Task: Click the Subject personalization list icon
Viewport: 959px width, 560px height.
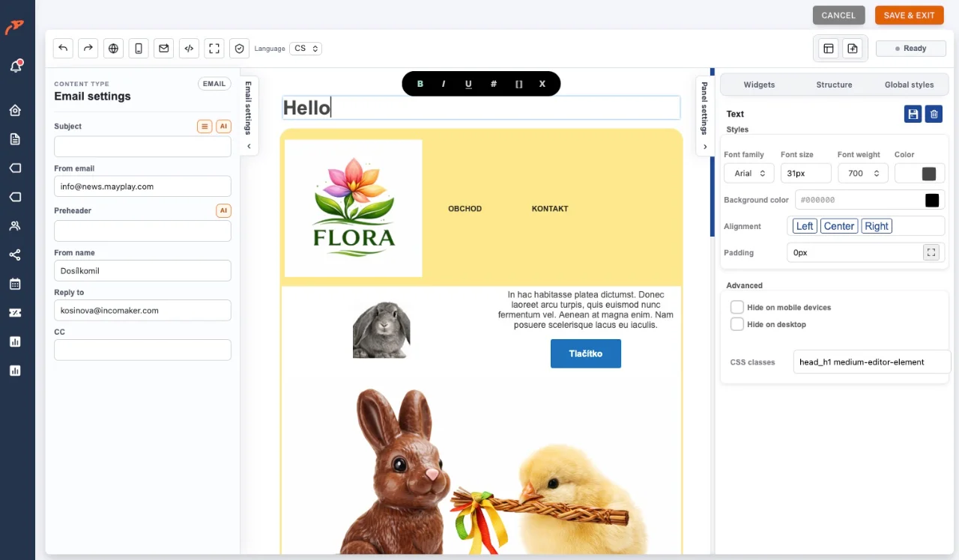Action: (x=205, y=127)
